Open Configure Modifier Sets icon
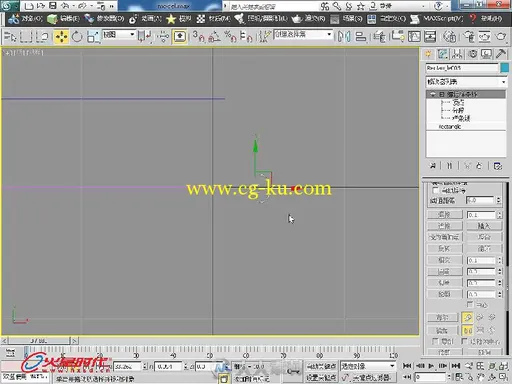Image resolution: width=512 pixels, height=384 pixels. [497, 165]
